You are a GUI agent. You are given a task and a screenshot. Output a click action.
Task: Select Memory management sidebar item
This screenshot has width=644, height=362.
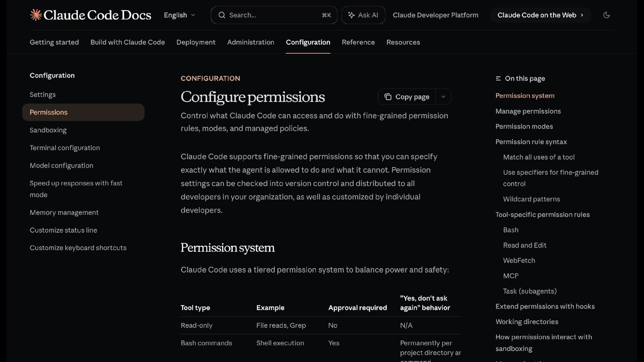[64, 213]
